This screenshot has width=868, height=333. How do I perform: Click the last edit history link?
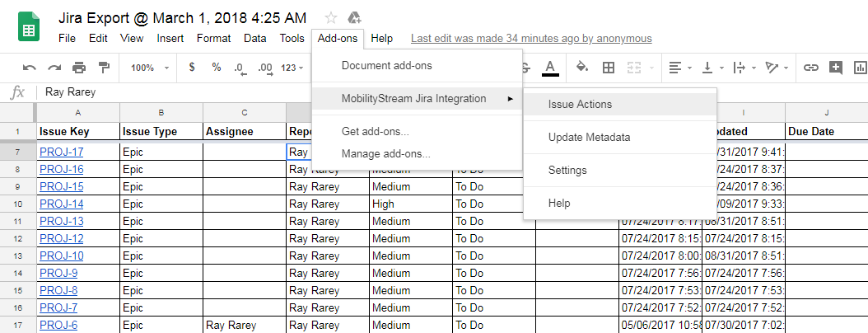coord(531,38)
